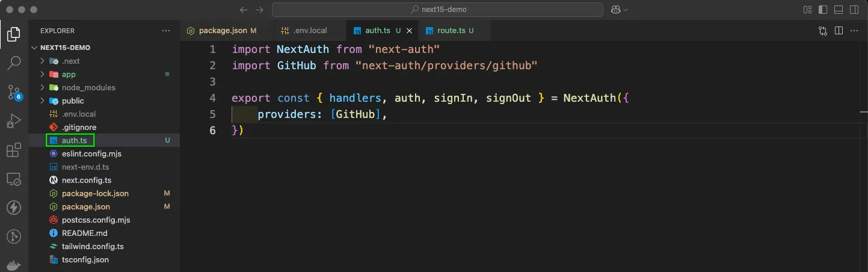Open tsconfig.json in the explorer
The image size is (868, 272).
[105, 259]
